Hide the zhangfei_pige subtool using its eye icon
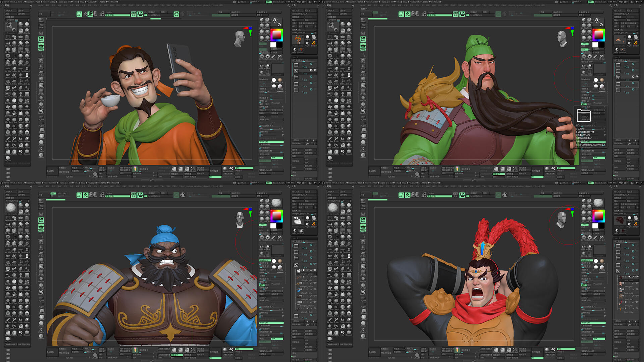644x362 pixels. click(315, 296)
